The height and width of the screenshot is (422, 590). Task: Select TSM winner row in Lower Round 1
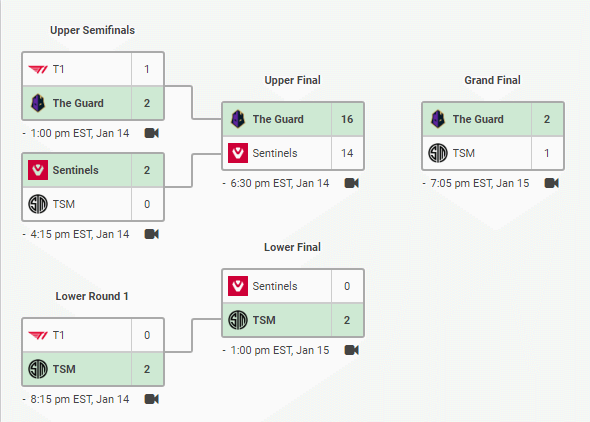pyautogui.click(x=93, y=369)
